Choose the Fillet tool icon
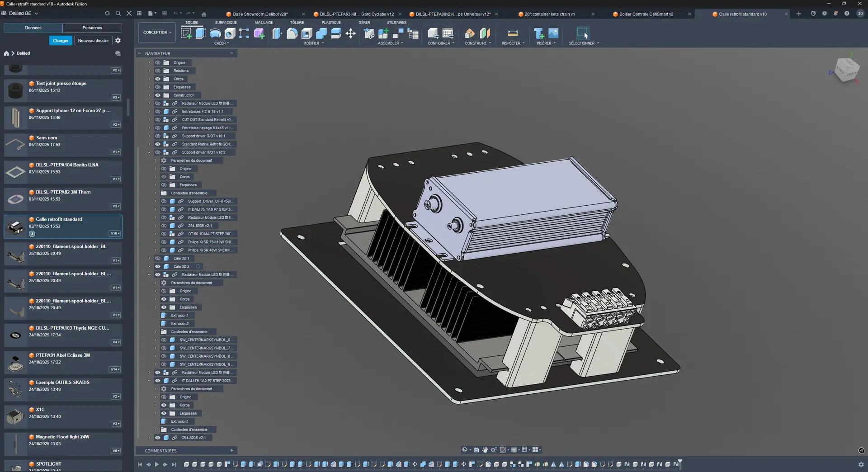This screenshot has width=868, height=472. coord(292,33)
